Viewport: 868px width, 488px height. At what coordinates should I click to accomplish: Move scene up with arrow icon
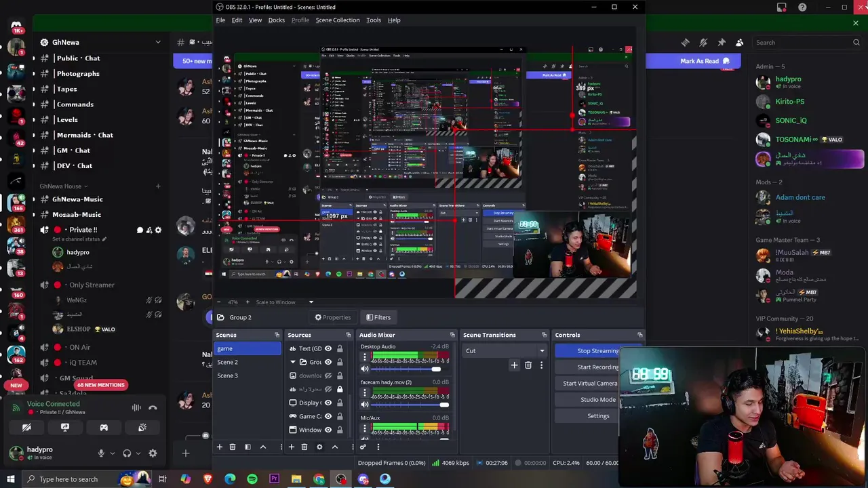263,447
